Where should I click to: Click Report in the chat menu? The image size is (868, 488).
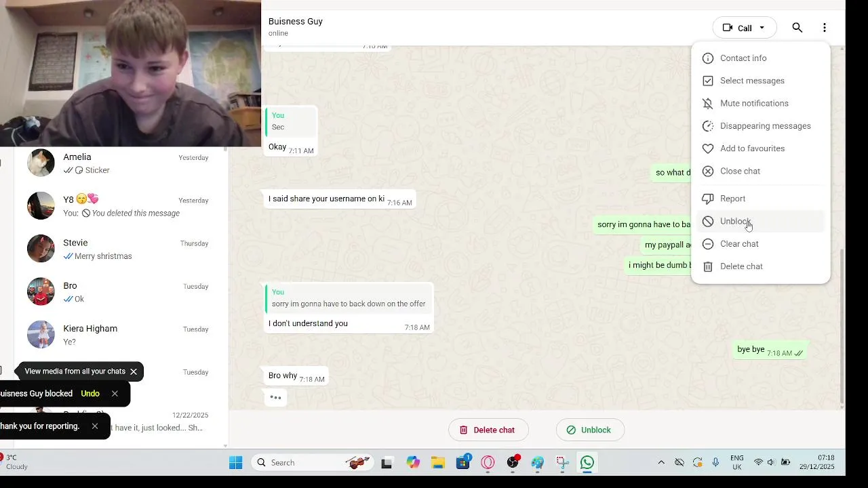761,199
